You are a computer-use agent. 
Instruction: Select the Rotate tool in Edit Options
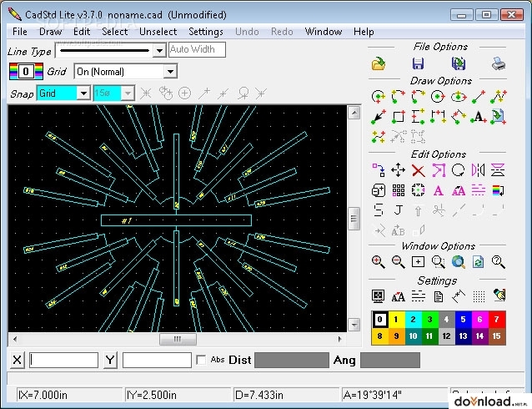458,170
